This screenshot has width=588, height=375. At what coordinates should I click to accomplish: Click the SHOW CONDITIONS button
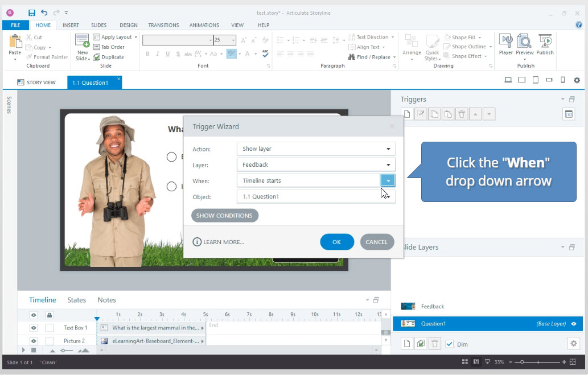224,215
